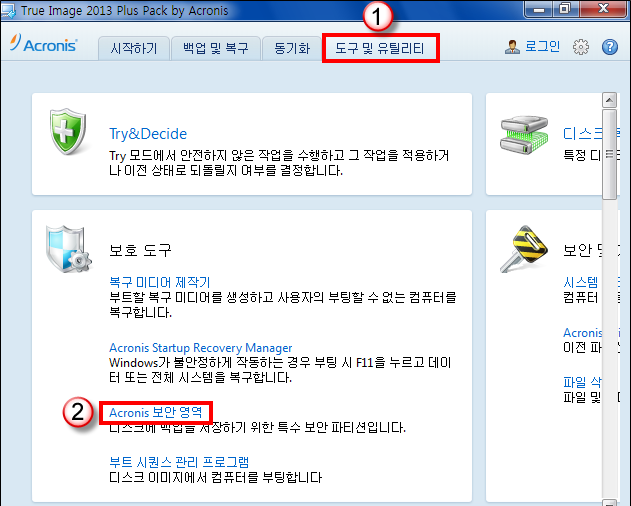
Task: Click the 로그인 user icon
Action: pos(512,47)
